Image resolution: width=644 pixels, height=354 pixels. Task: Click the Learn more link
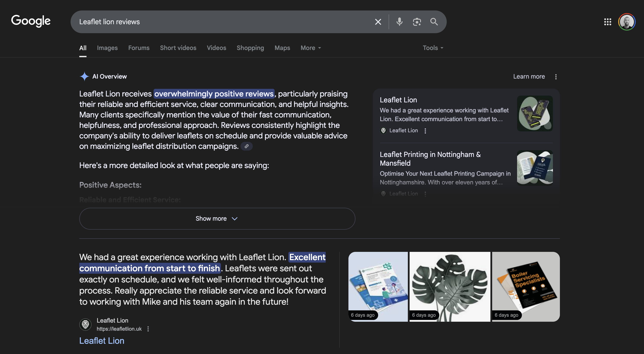pos(529,77)
